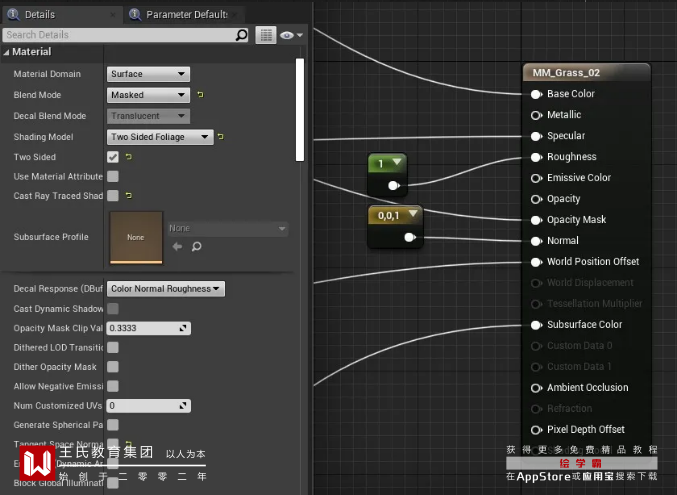Enable Use Material Attributes checkbox

[113, 176]
